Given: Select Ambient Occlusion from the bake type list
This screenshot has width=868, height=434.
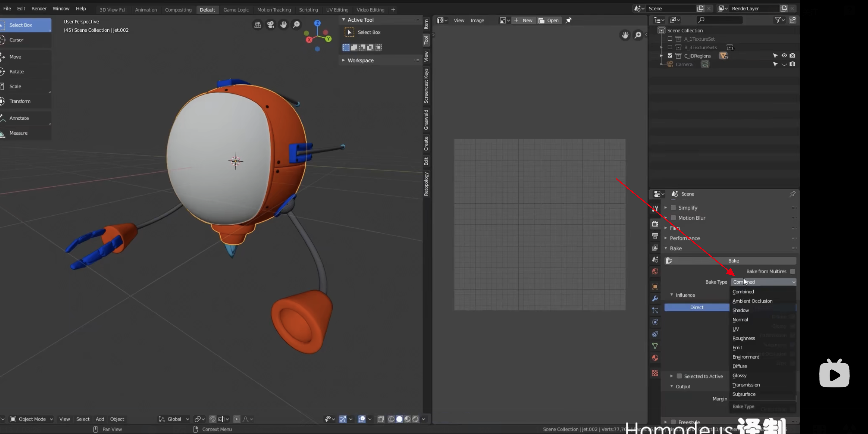Looking at the screenshot, I should click(x=752, y=301).
